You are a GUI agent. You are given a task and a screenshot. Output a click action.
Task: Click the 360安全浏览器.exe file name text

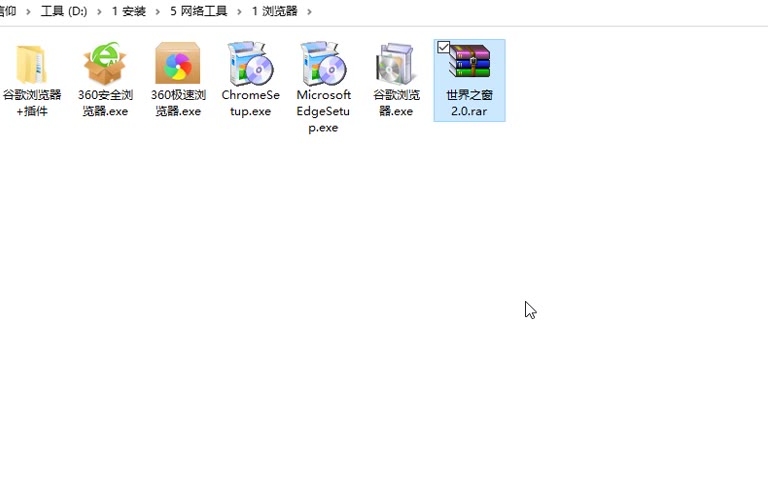pyautogui.click(x=105, y=103)
